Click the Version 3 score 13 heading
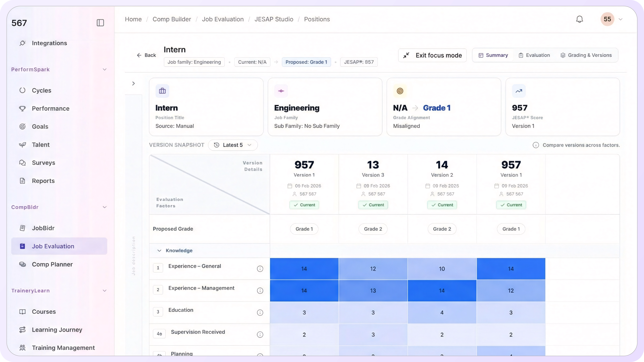644x362 pixels. tap(373, 165)
